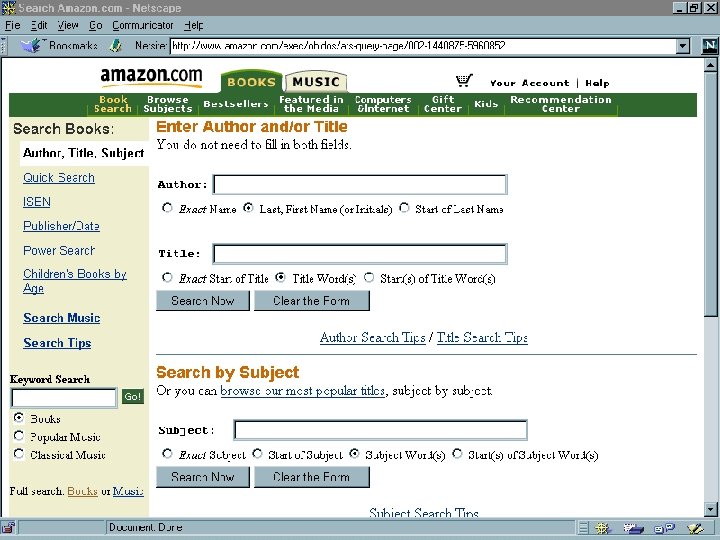Click Search Now under the Title field

coord(203,301)
